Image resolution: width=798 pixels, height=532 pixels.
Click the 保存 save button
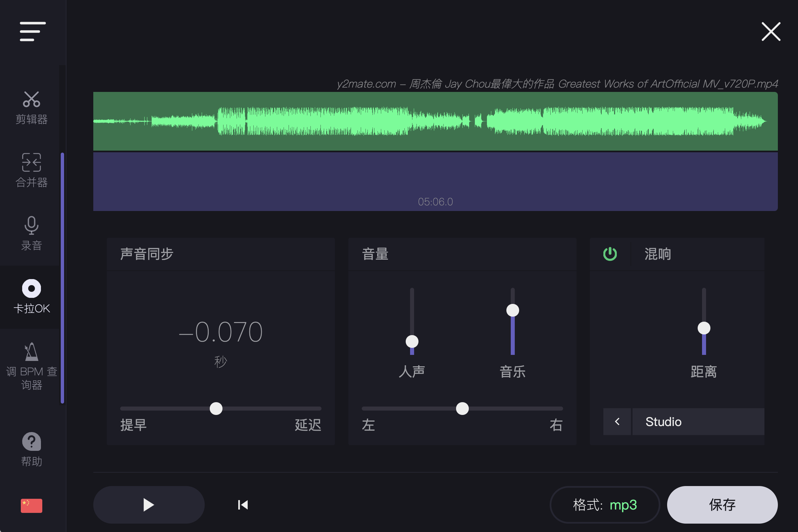[722, 505]
